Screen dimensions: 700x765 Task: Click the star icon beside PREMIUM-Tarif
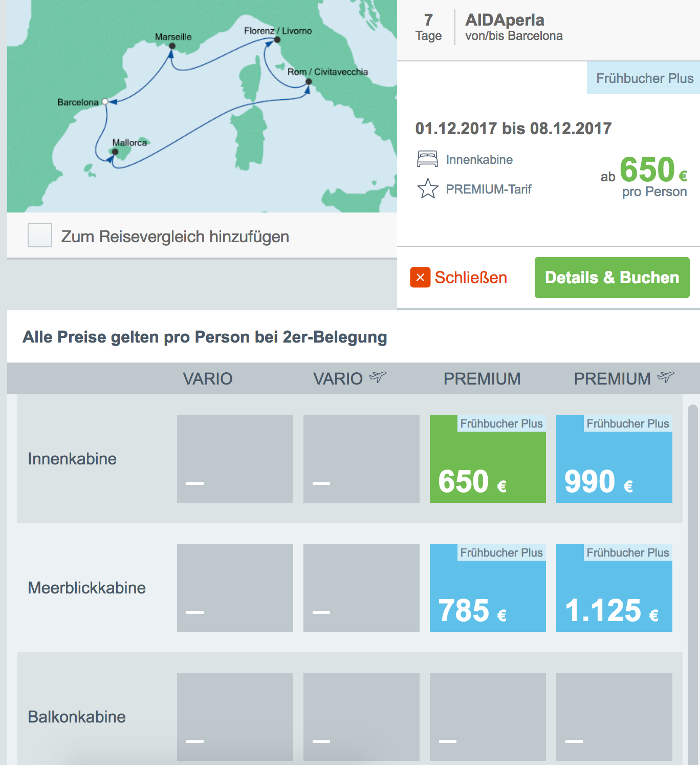pyautogui.click(x=428, y=189)
